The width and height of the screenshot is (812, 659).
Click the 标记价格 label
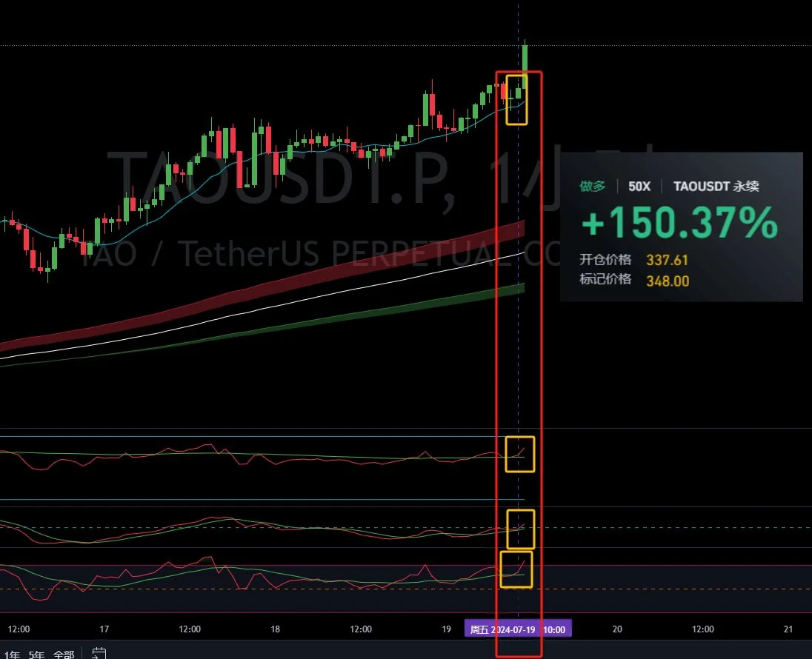point(605,280)
